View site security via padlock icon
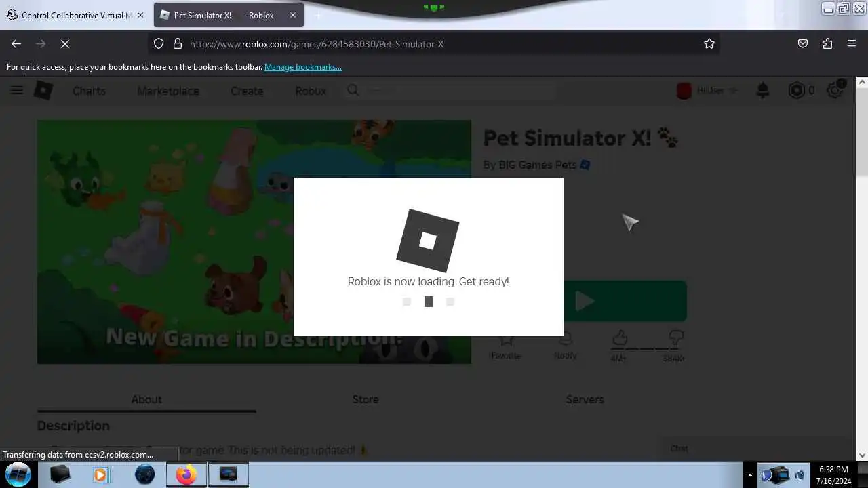Viewport: 868px width, 488px height. 178,43
